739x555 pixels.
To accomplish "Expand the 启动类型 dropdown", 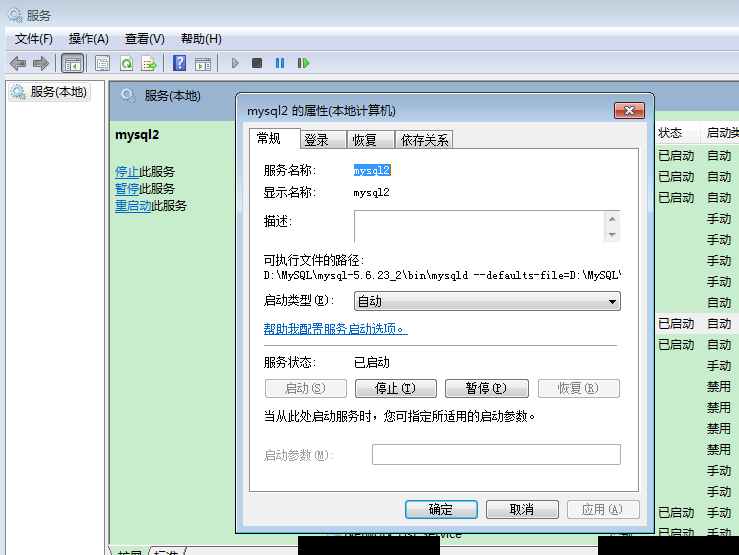I will [487, 301].
